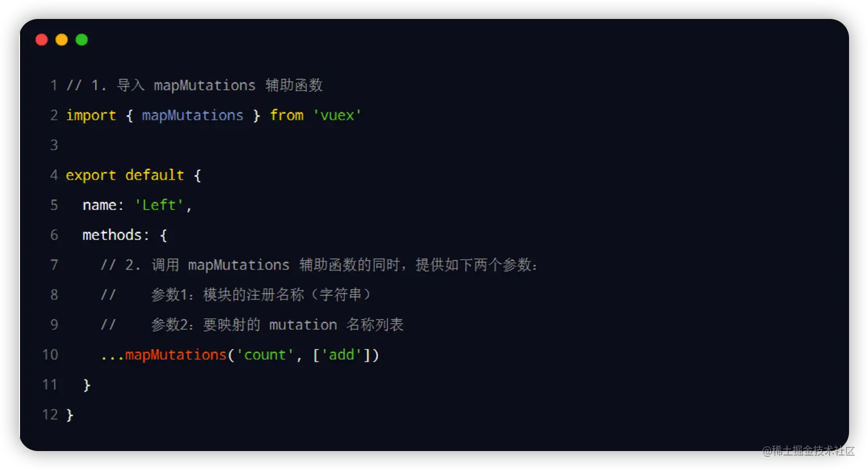Click the red mapMutations function call
Screen dimensions: 868x470
point(176,355)
